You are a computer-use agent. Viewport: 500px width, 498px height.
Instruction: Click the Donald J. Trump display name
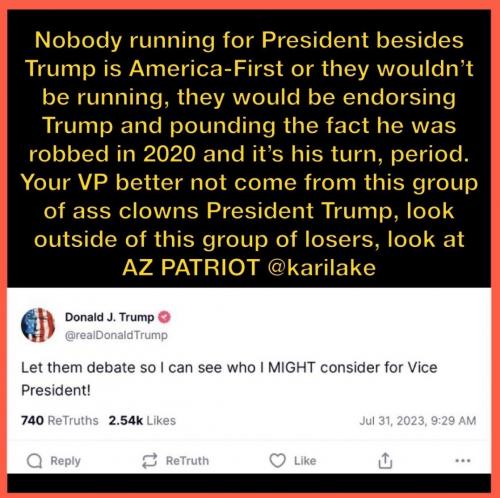point(109,317)
